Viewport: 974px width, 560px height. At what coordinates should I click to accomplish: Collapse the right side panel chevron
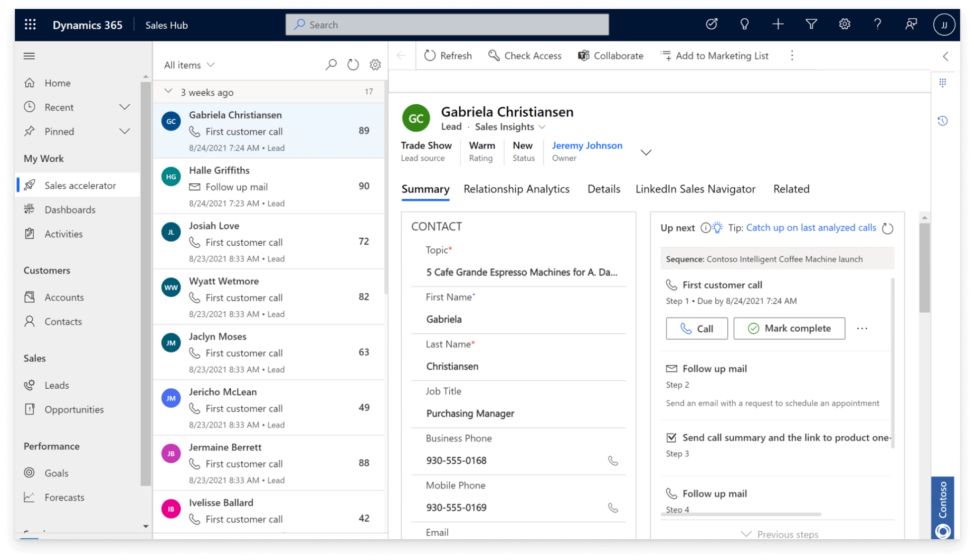pos(946,56)
